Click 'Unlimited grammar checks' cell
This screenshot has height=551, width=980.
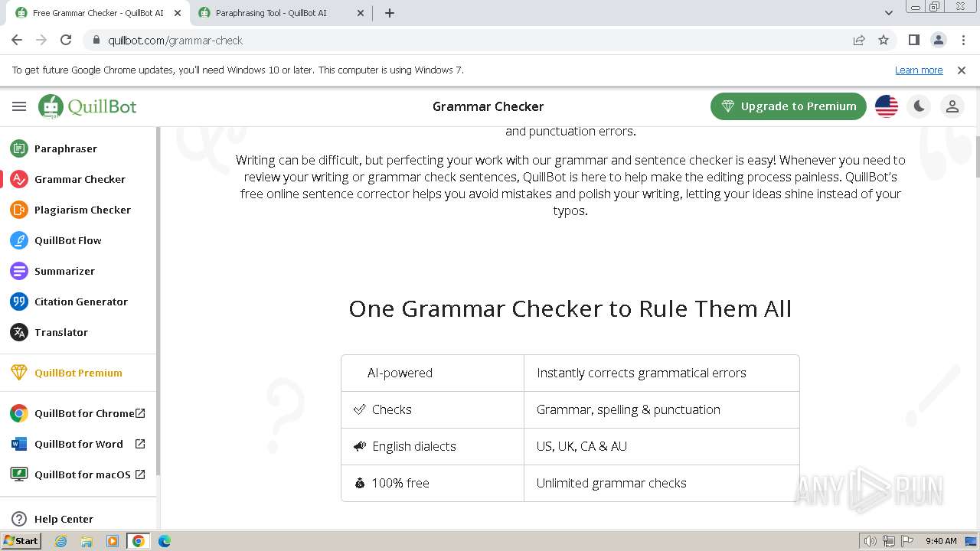[661, 484]
